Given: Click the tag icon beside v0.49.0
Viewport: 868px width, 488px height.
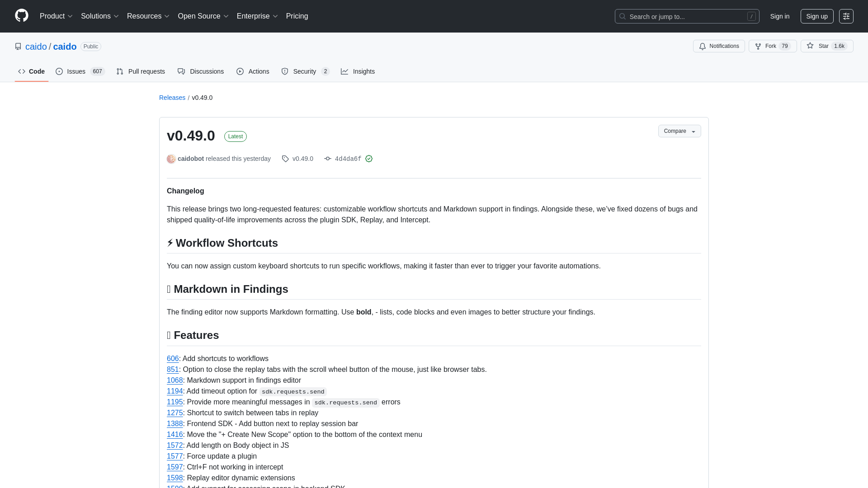Looking at the screenshot, I should [285, 159].
